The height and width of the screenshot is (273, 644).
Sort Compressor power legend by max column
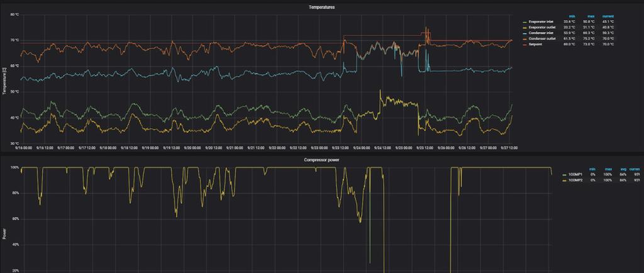pyautogui.click(x=608, y=169)
